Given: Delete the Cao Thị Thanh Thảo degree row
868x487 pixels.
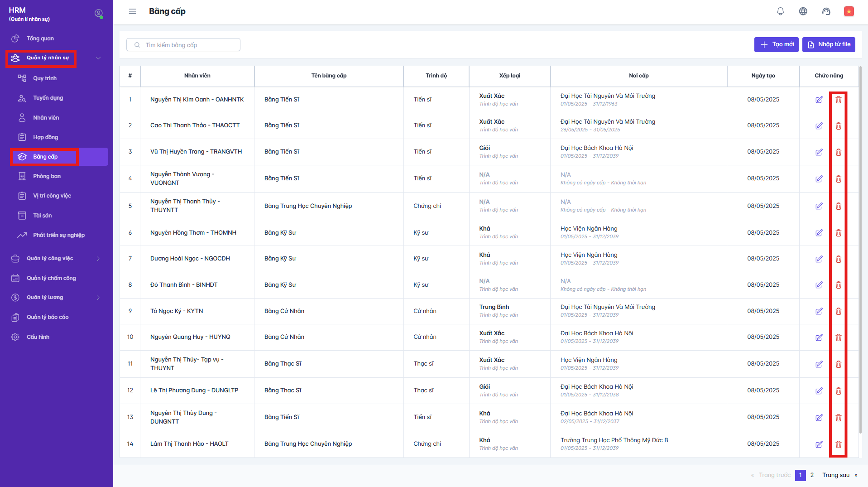Looking at the screenshot, I should coord(838,126).
